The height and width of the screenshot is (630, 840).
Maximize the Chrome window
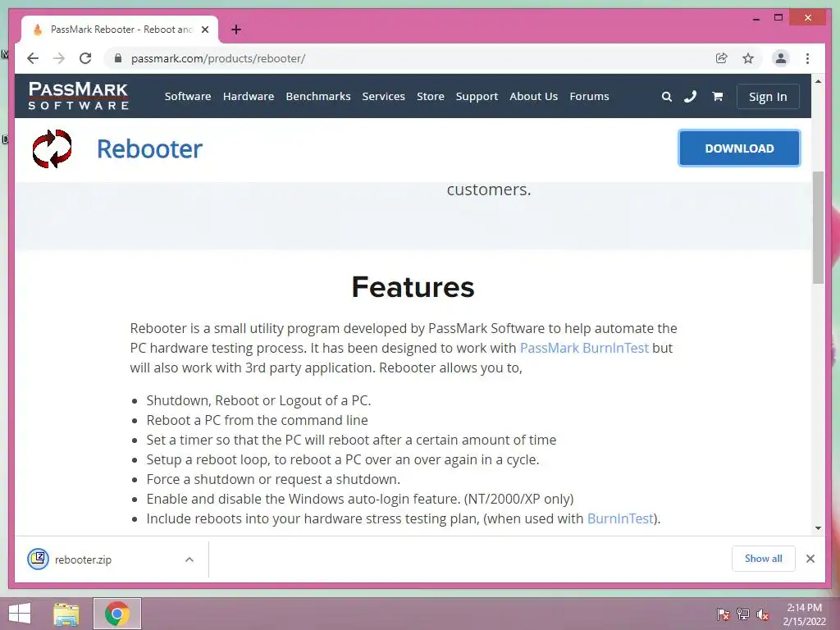click(778, 18)
